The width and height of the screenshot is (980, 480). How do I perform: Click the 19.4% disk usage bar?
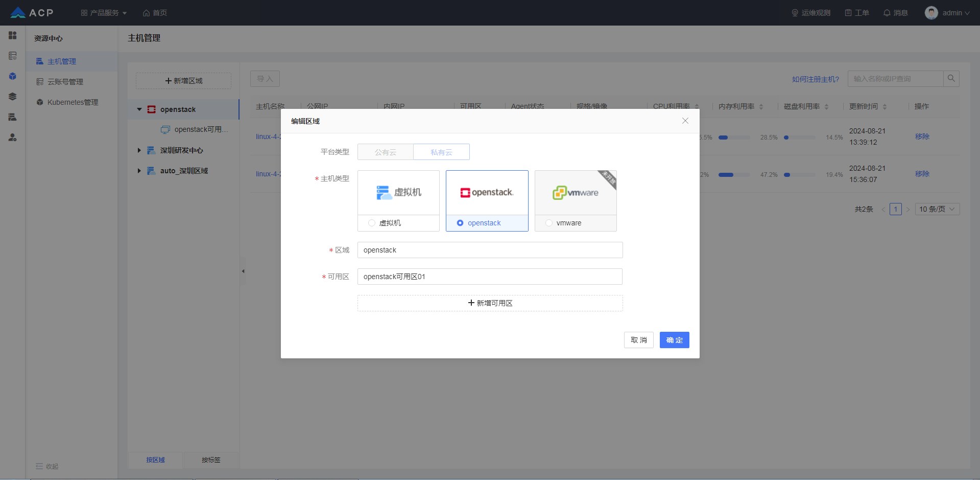[800, 175]
